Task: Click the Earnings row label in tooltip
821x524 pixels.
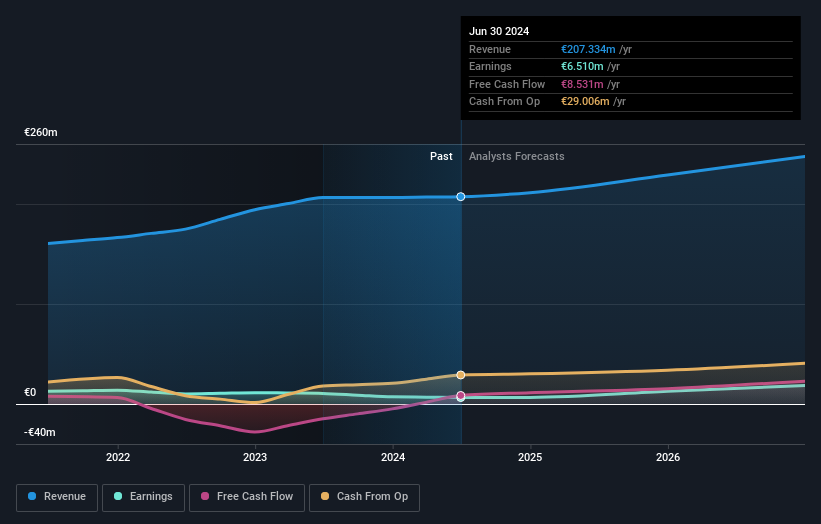Action: [x=491, y=66]
